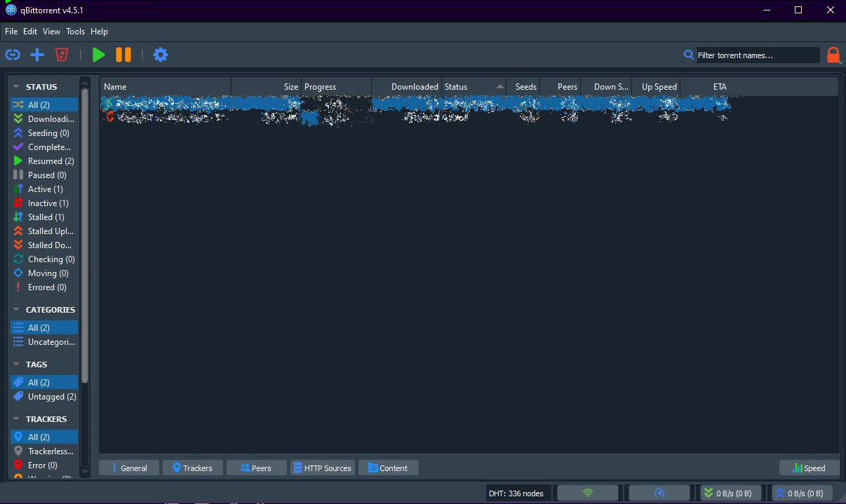Collapse the TAGS section
The image size is (846, 504).
[17, 364]
